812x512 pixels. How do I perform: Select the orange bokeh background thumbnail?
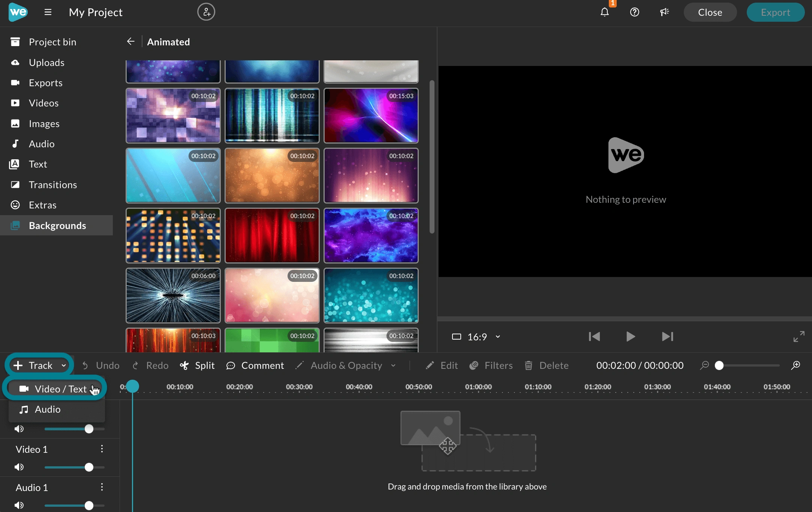[272, 175]
